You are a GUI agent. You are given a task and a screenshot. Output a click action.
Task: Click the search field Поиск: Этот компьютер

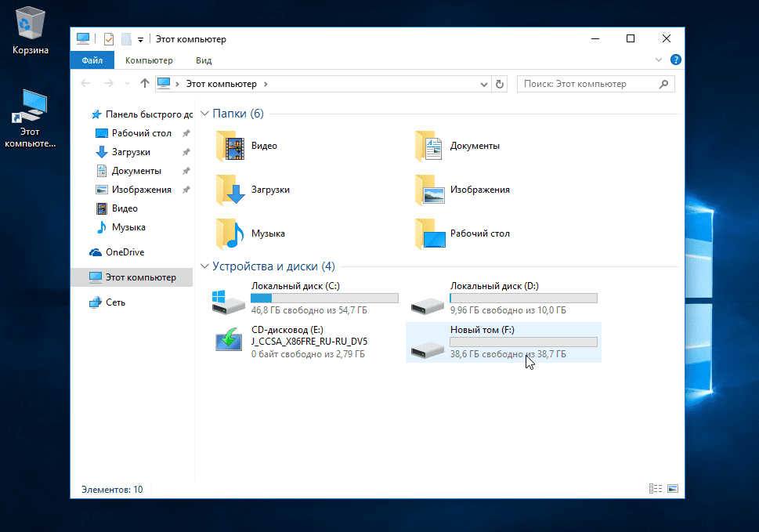[x=587, y=84]
